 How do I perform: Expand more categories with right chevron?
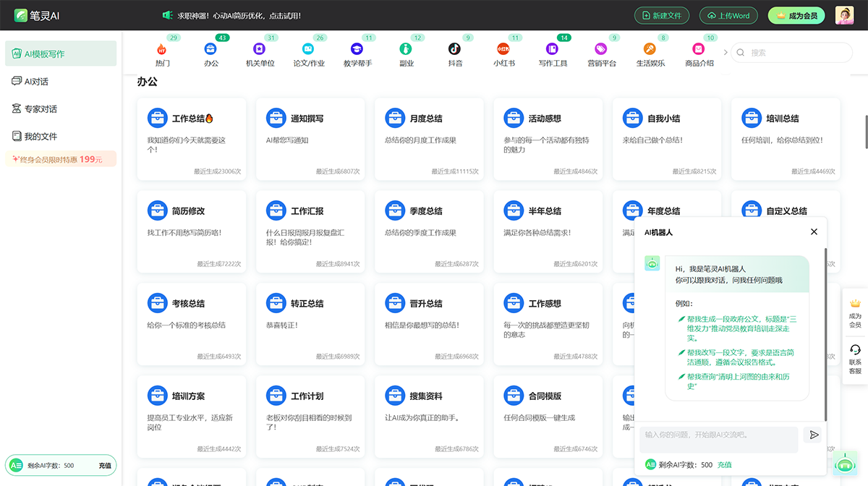726,52
